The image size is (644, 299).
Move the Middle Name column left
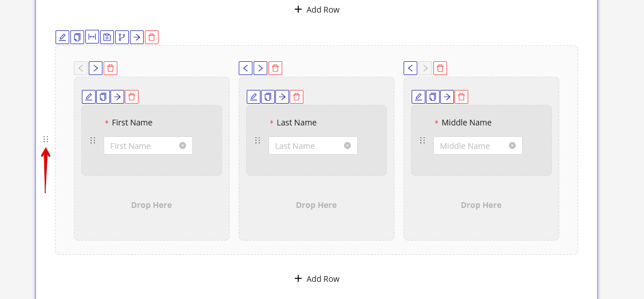tap(410, 68)
